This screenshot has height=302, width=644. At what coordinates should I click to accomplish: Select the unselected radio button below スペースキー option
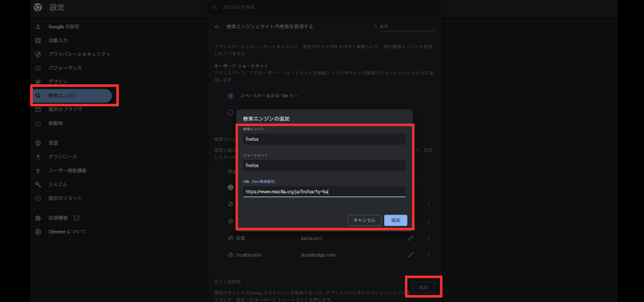[x=230, y=112]
